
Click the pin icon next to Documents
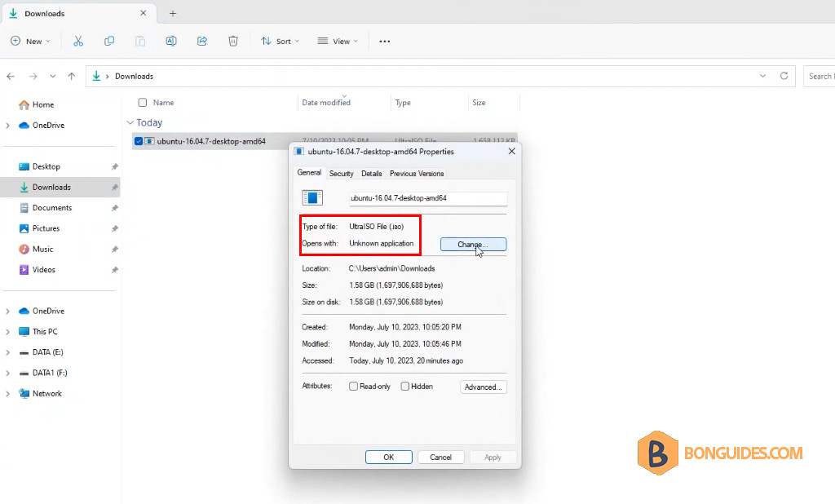tap(114, 208)
